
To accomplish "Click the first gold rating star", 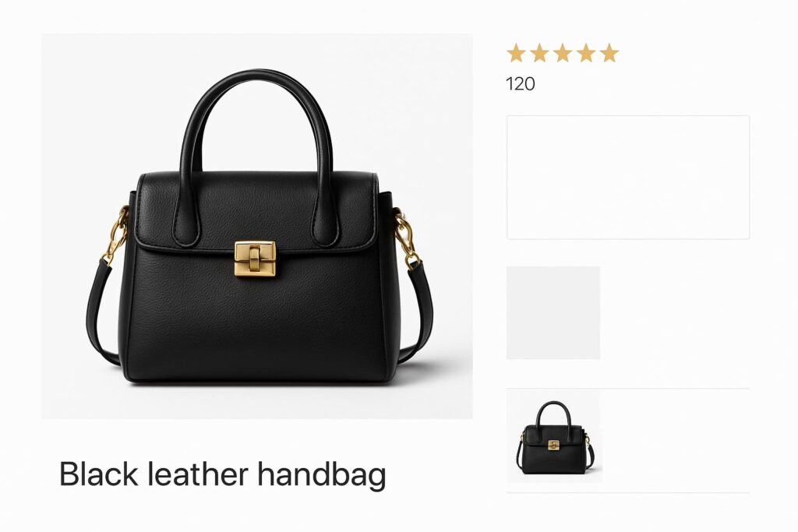I will point(516,53).
